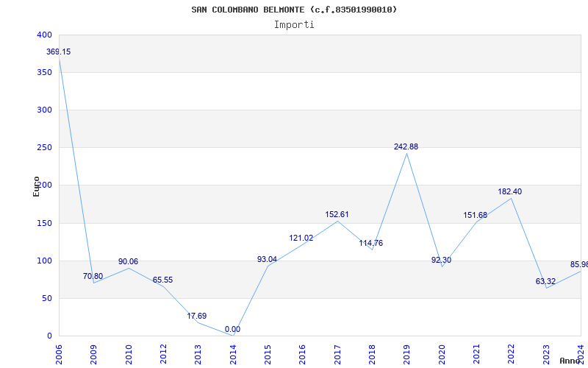Viewport: 588px width, 368px height.
Task: Click the 93.04 data label
Action: (x=267, y=259)
